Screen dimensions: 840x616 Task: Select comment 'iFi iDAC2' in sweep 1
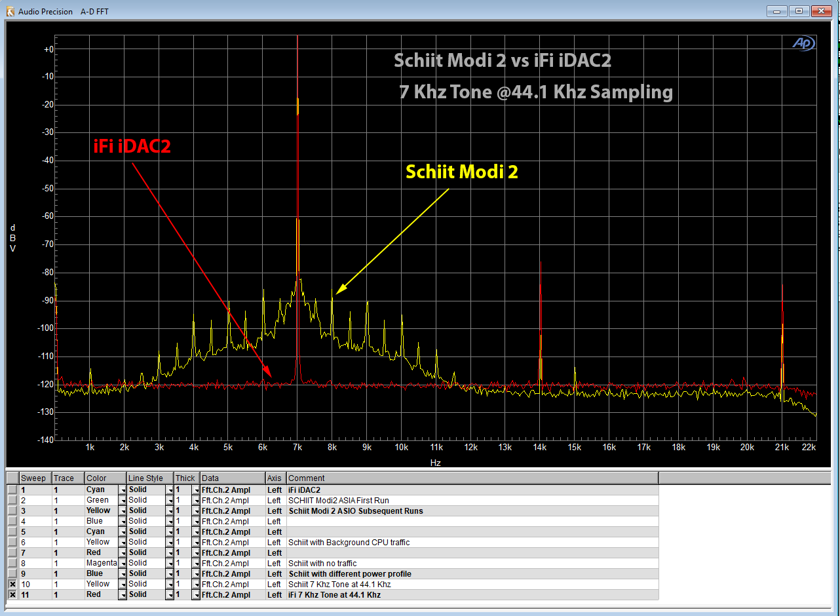pyautogui.click(x=304, y=490)
